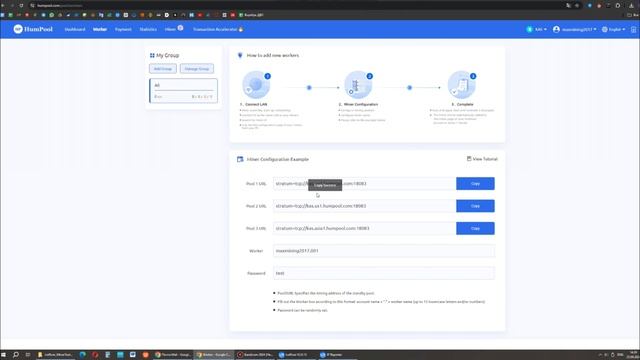Image resolution: width=640 pixels, height=360 pixels.
Task: Open the Miner tab
Action: 170,29
